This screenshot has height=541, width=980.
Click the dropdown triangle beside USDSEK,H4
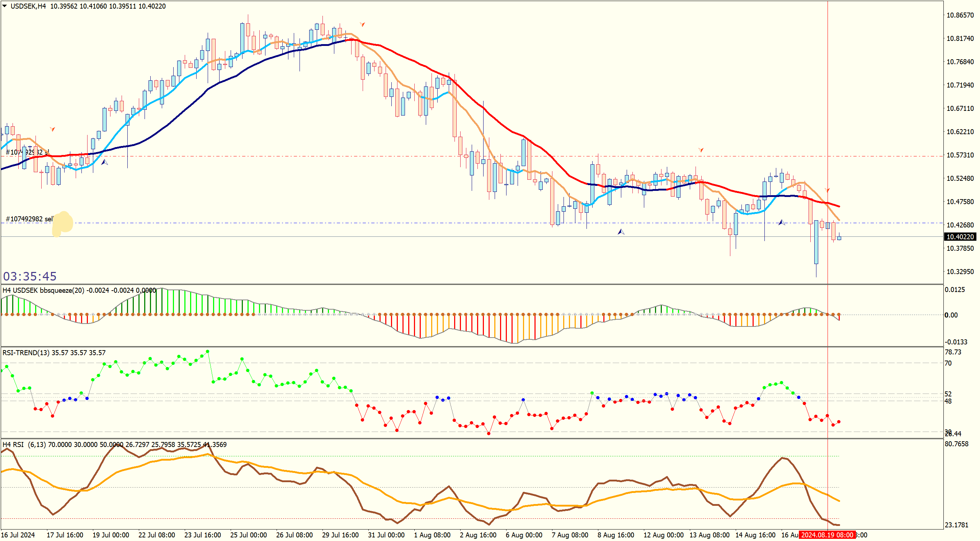(5, 6)
